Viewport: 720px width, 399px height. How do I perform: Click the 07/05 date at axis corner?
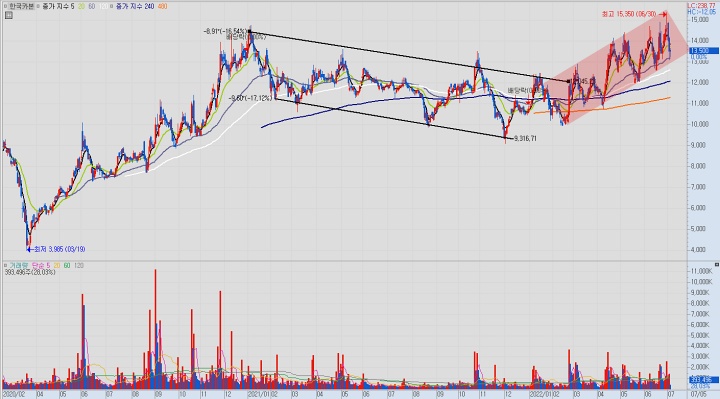tap(699, 394)
